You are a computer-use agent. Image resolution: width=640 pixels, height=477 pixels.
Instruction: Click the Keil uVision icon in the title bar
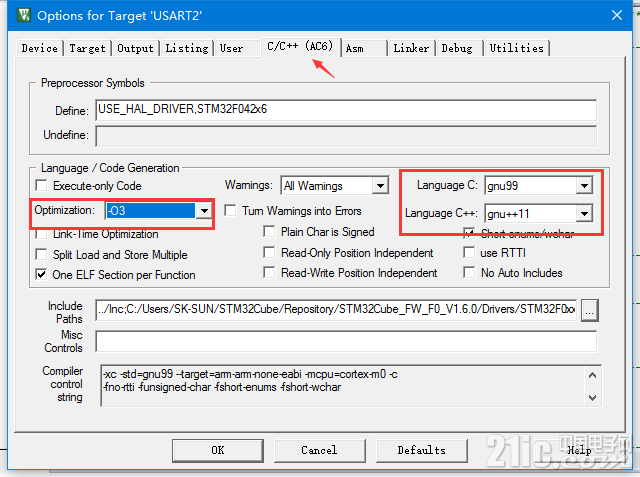pyautogui.click(x=24, y=16)
